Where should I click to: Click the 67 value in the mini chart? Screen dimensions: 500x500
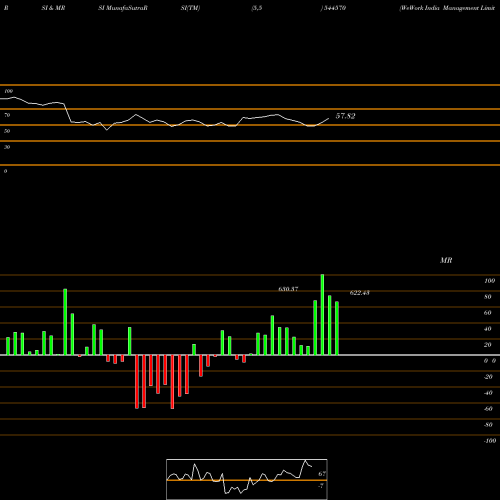(x=322, y=473)
